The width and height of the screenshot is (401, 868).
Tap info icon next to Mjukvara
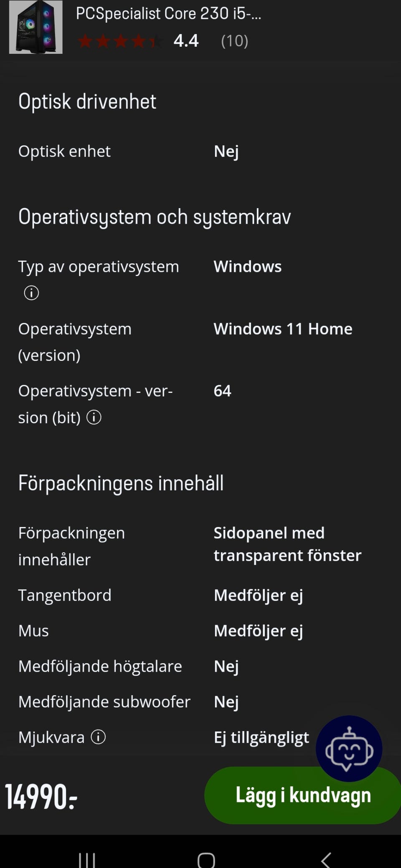98,737
